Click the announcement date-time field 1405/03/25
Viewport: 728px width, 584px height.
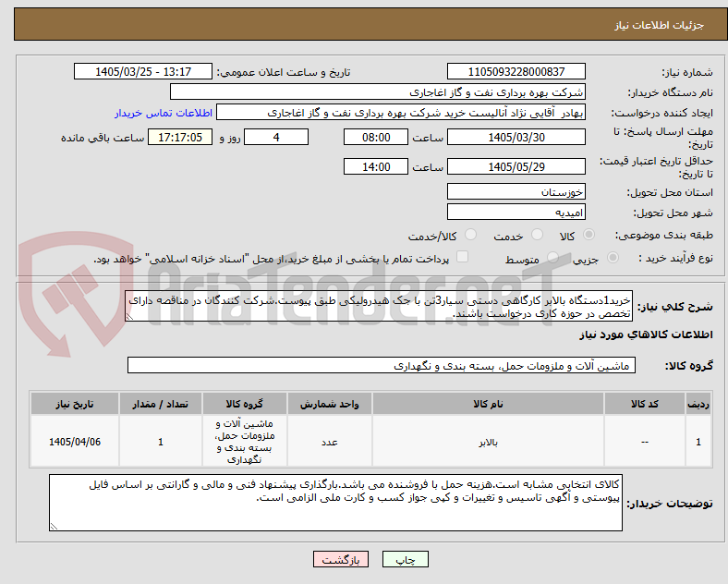click(x=143, y=71)
